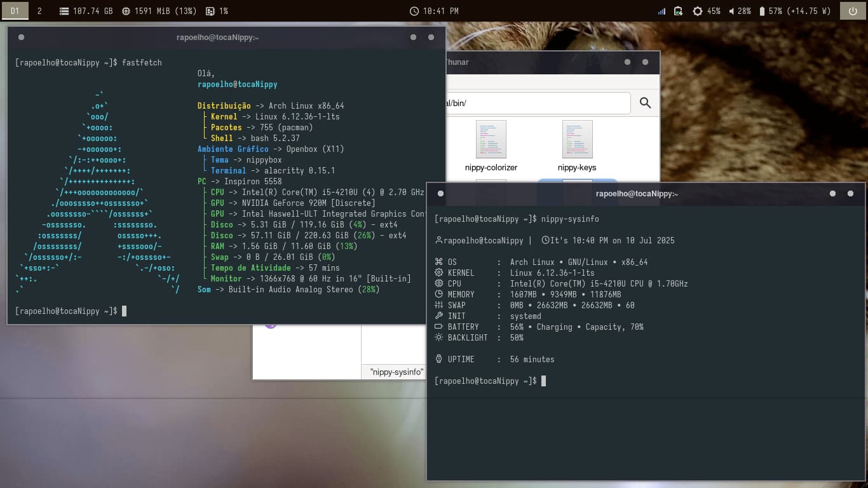Click the CPU load icon beside 1%
Screen dimensions: 868x488
(210, 11)
